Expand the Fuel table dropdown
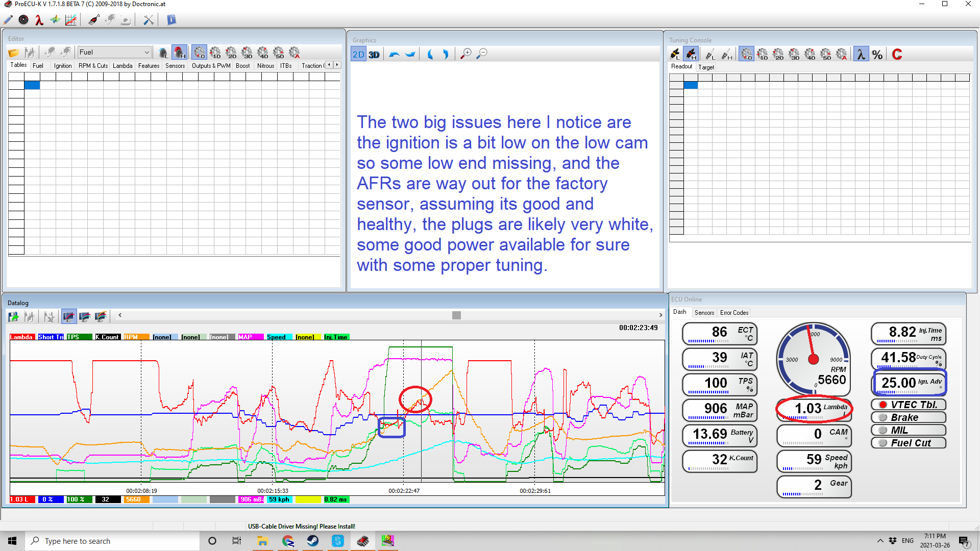The height and width of the screenshot is (551, 980). click(x=146, y=52)
